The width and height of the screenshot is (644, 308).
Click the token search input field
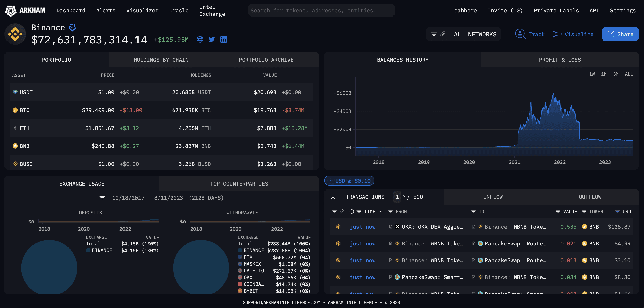[x=321, y=11]
